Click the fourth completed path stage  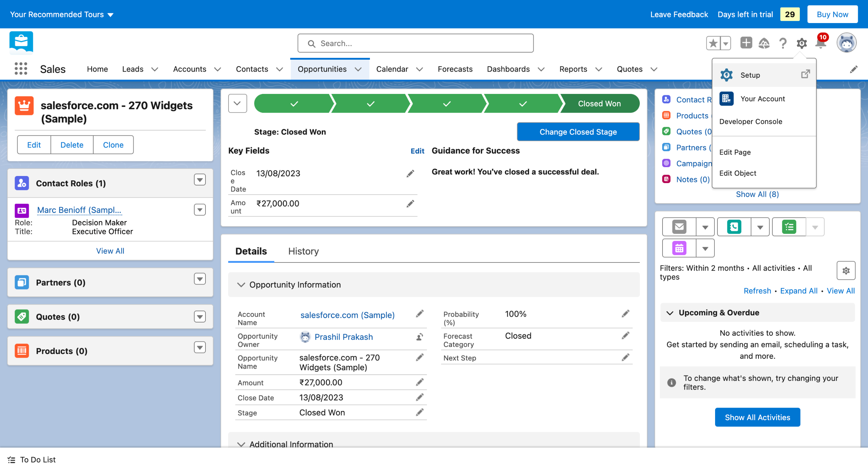523,103
